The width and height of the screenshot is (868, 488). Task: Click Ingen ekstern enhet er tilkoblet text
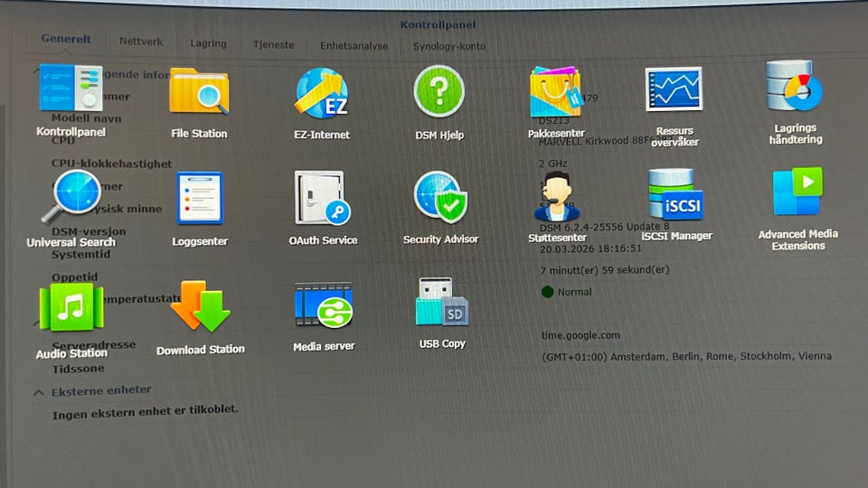tap(145, 412)
